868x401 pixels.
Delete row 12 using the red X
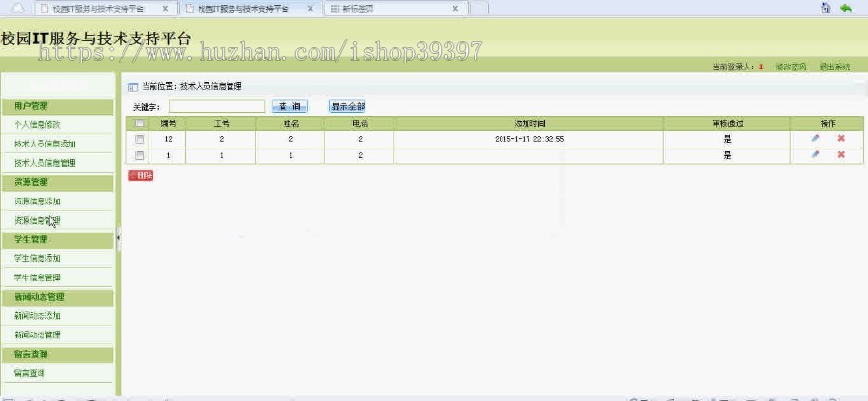(x=841, y=138)
